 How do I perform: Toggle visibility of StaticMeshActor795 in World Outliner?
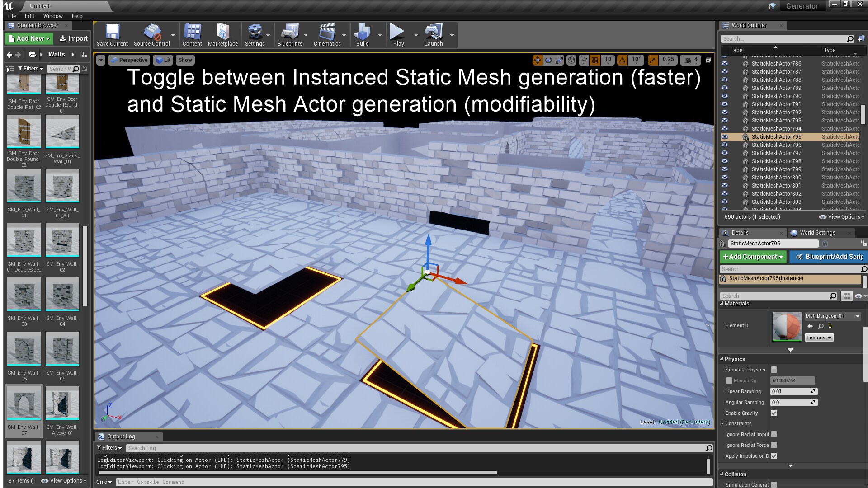coord(725,136)
